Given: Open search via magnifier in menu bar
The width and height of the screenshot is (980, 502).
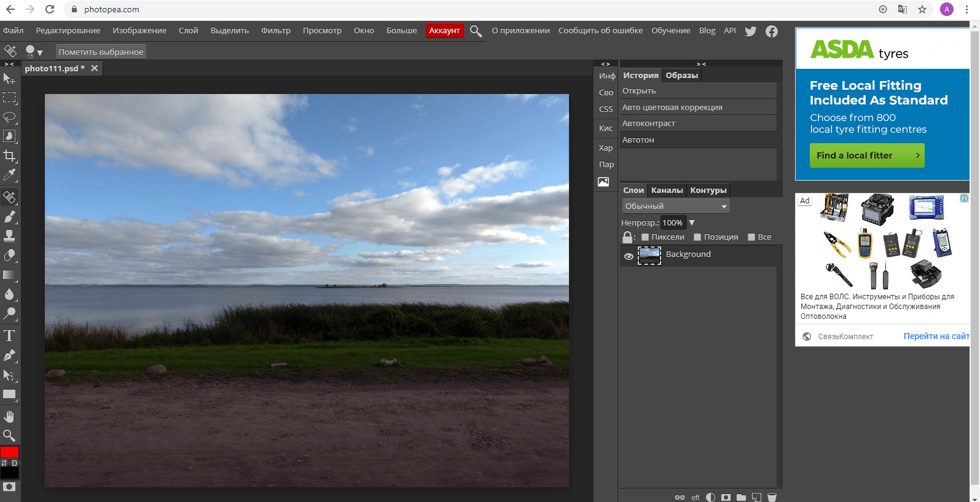Looking at the screenshot, I should pyautogui.click(x=476, y=31).
